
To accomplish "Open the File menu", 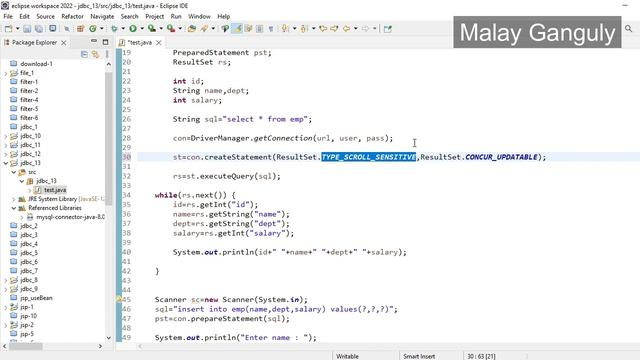I will 8,16.
